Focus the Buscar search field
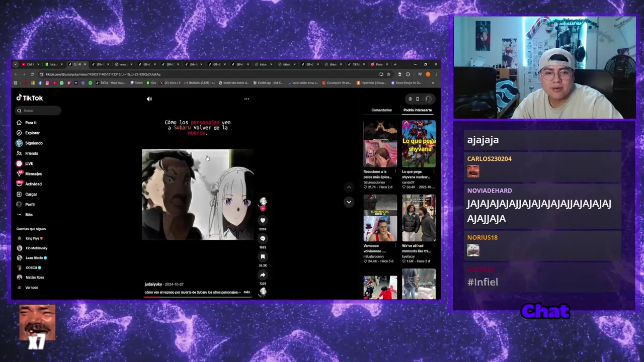This screenshot has height=362, width=644. [x=38, y=111]
